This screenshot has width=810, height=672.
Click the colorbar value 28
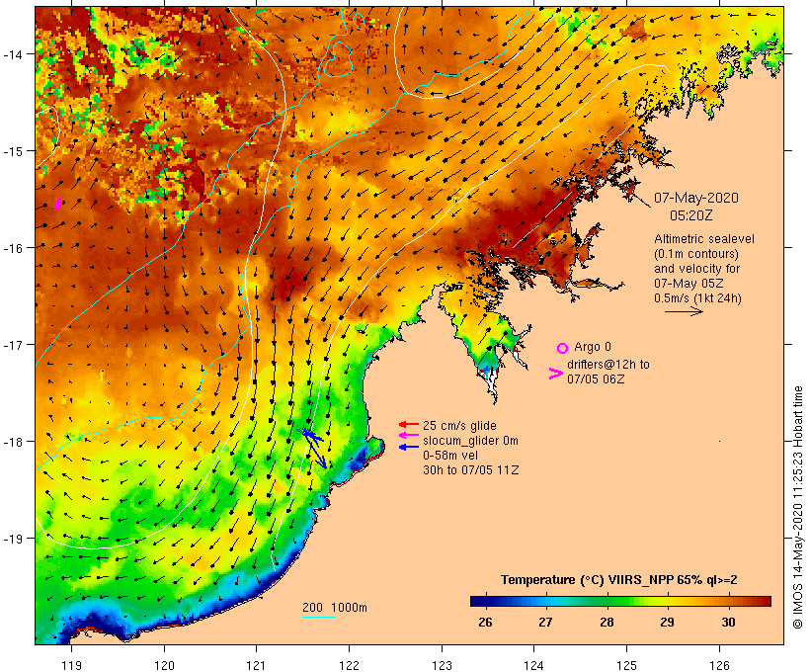(607, 622)
